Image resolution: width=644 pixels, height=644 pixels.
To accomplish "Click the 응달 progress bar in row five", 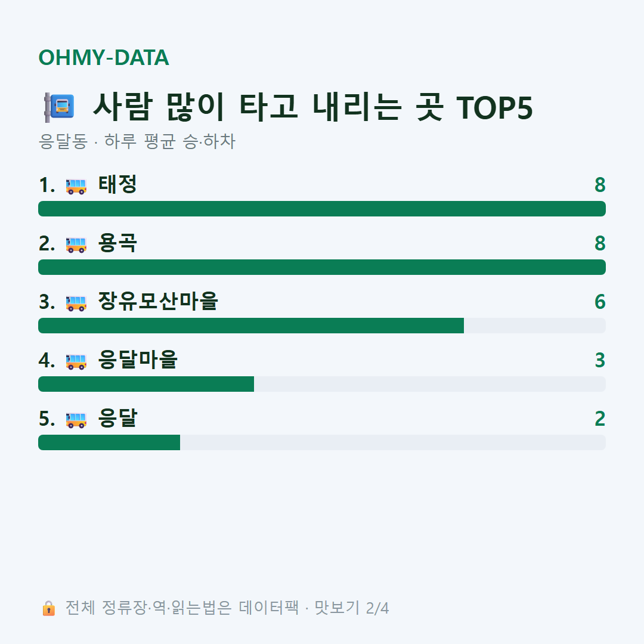I will [322, 442].
